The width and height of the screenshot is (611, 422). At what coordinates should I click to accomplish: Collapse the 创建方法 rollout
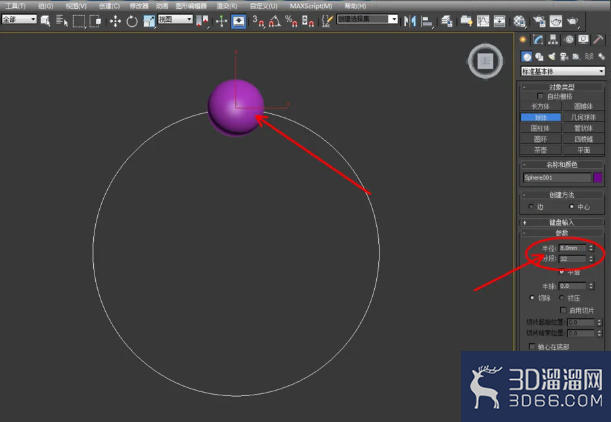(x=562, y=195)
